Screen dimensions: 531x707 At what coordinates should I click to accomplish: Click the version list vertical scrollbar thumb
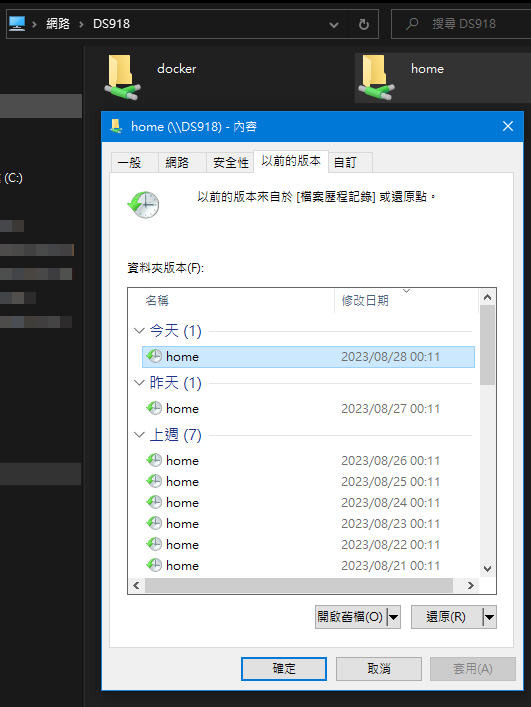coord(487,345)
